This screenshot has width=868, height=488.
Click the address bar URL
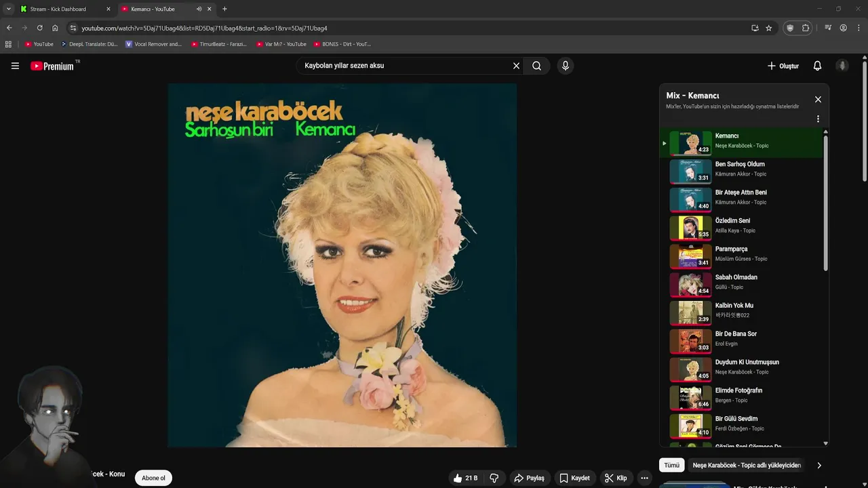coord(204,28)
